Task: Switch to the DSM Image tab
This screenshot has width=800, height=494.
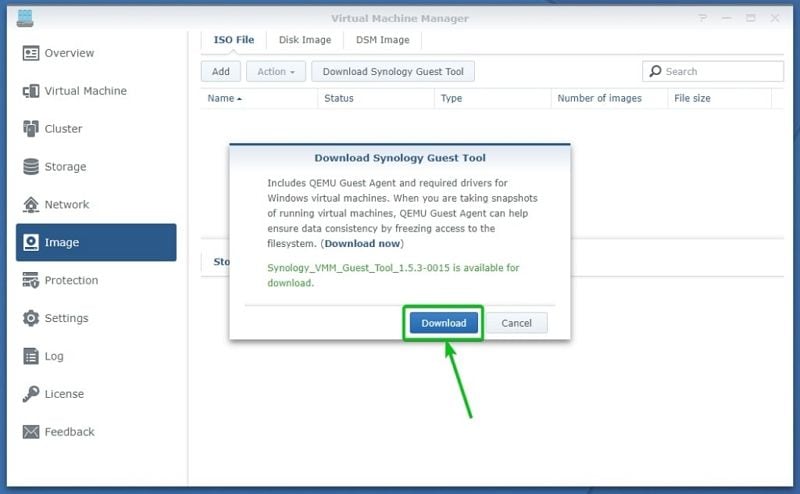Action: pos(383,40)
